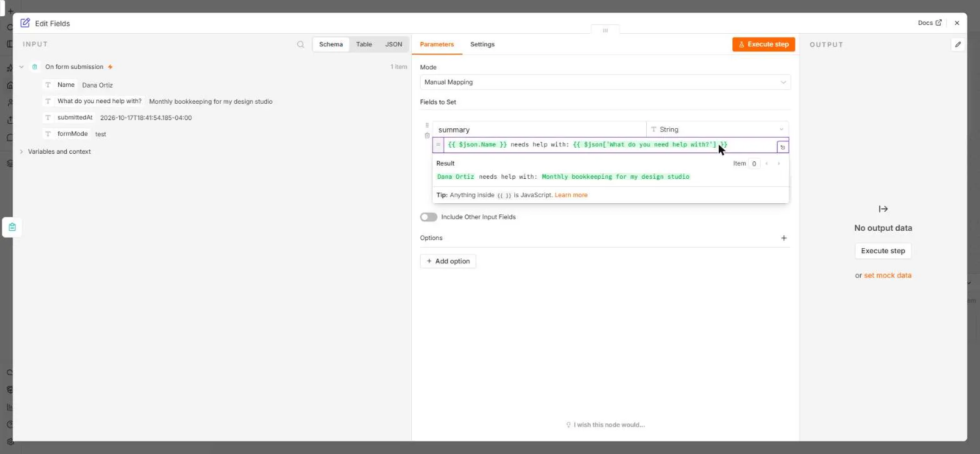Switch to the Table view tab
The height and width of the screenshot is (454, 980).
[x=364, y=44]
